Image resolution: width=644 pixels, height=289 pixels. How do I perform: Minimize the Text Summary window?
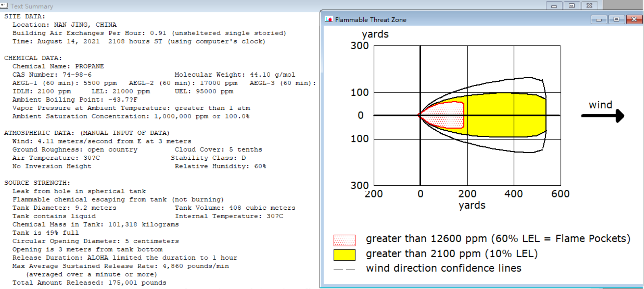click(554, 6)
